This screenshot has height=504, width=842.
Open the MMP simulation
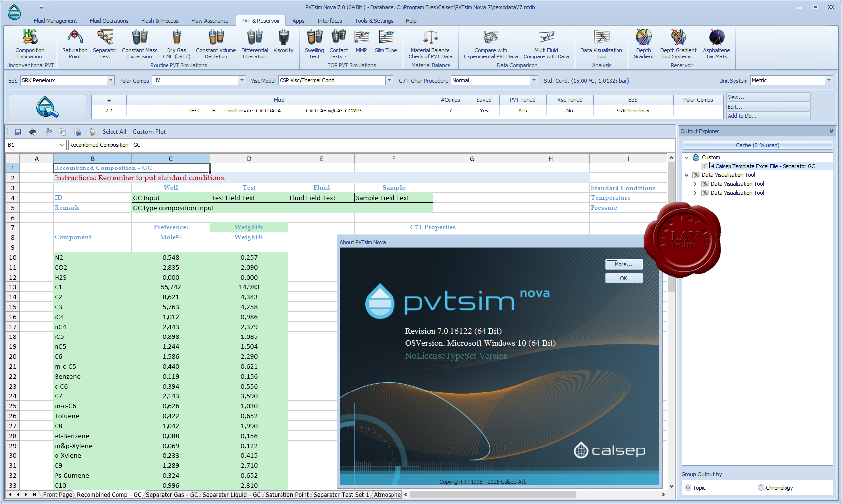click(x=362, y=41)
